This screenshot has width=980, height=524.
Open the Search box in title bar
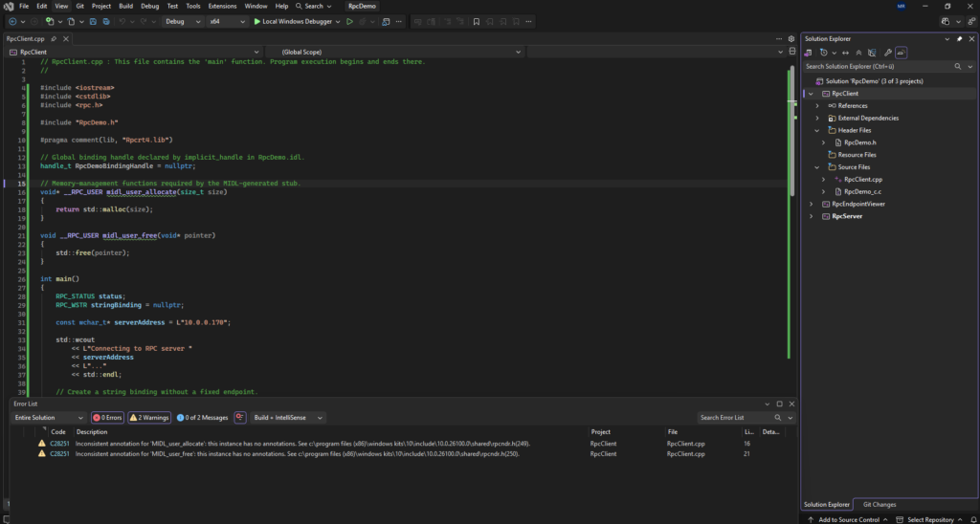(x=314, y=6)
